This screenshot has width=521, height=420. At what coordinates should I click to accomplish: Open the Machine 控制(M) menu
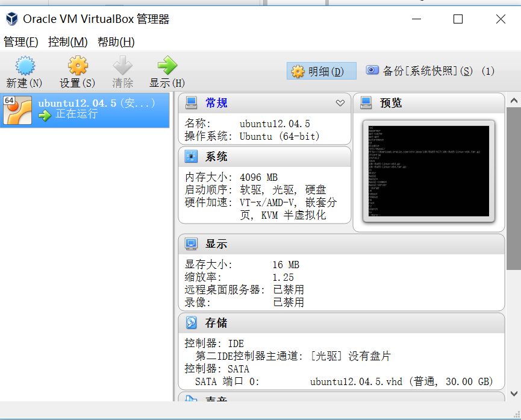pos(68,42)
